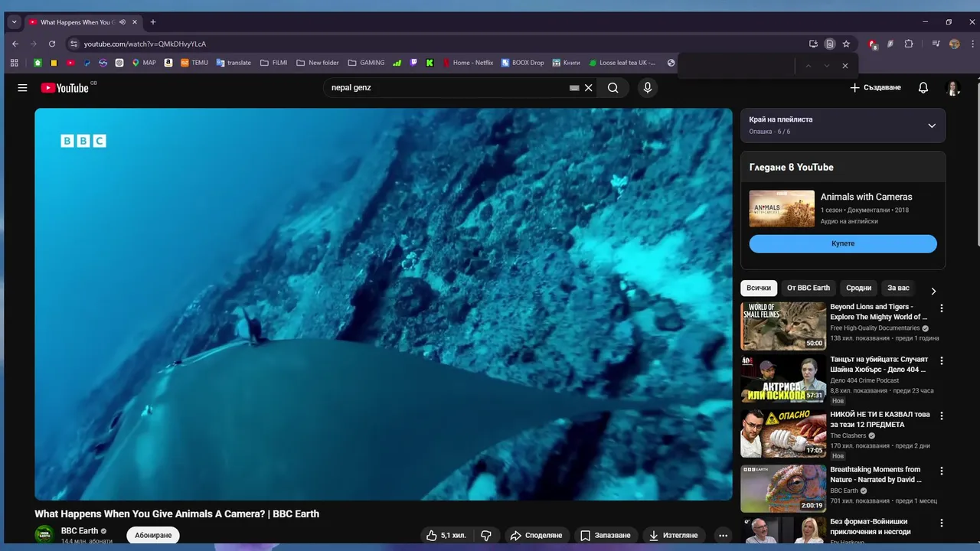
Task: Open the FILMI bookmarks folder
Action: (274, 63)
